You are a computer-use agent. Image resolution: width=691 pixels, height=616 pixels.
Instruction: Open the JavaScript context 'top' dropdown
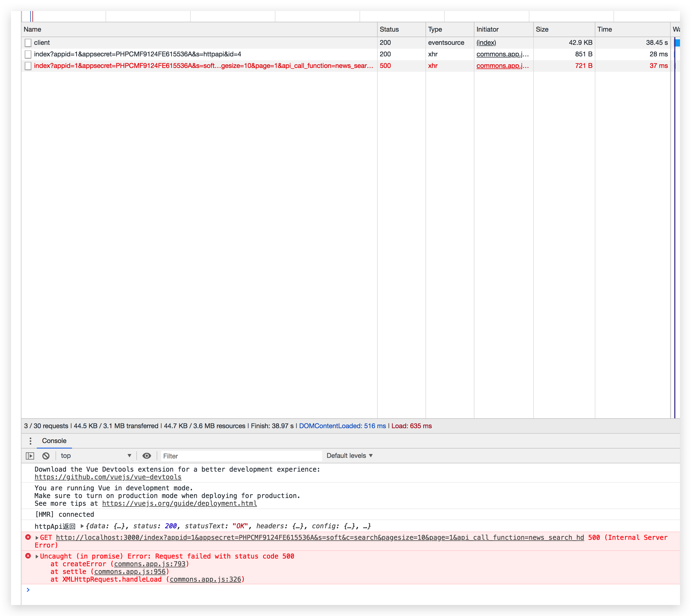[96, 456]
